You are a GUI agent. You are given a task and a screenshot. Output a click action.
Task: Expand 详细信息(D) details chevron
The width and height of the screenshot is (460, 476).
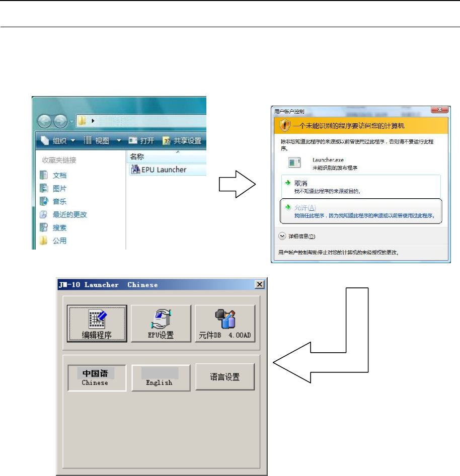(282, 236)
